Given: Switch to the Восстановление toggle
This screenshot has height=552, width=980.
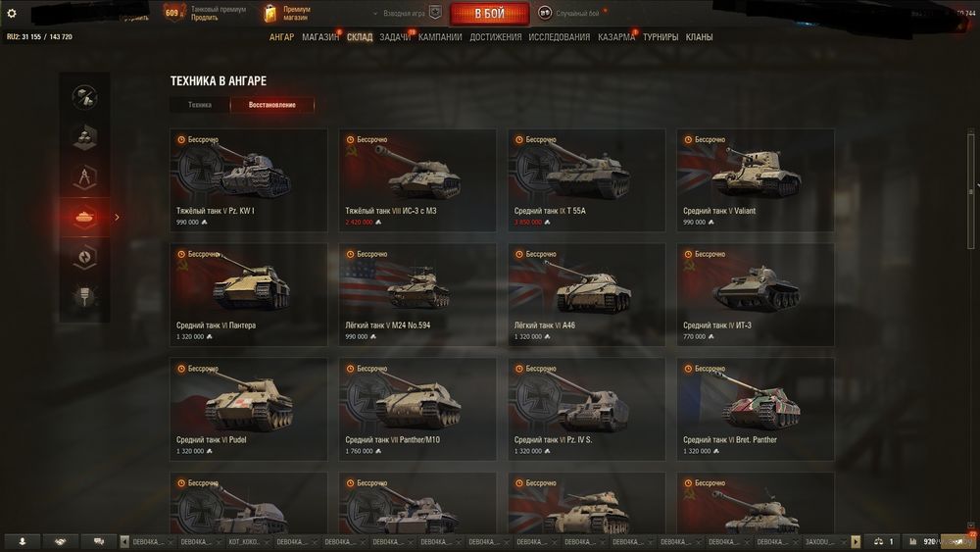Looking at the screenshot, I should coord(271,105).
